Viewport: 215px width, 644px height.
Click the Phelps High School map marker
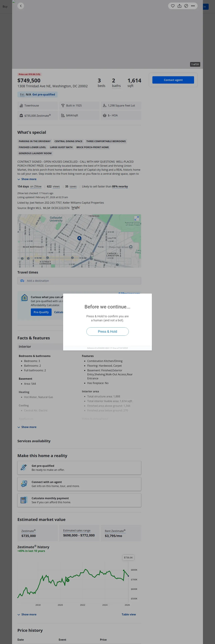(131, 247)
